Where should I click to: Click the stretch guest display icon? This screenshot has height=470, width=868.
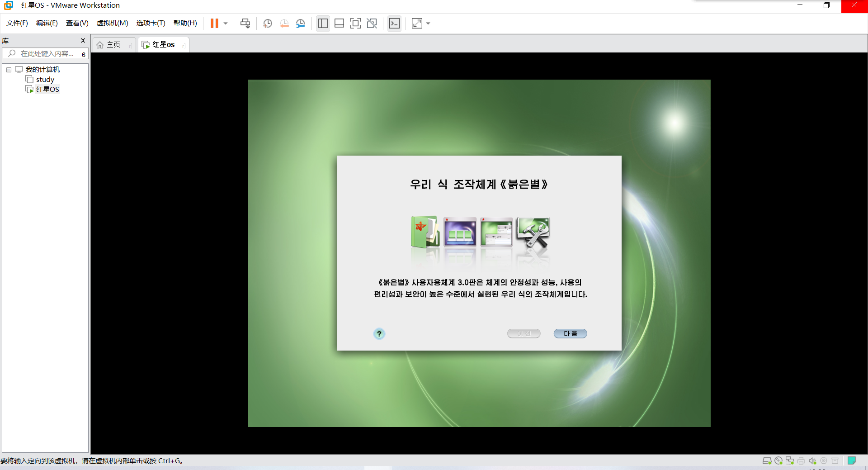point(417,24)
